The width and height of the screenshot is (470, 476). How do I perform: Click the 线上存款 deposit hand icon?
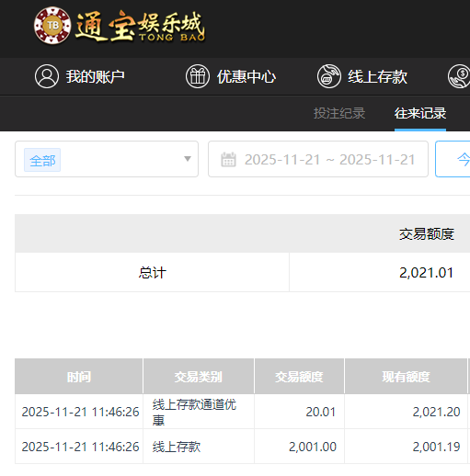pos(329,76)
